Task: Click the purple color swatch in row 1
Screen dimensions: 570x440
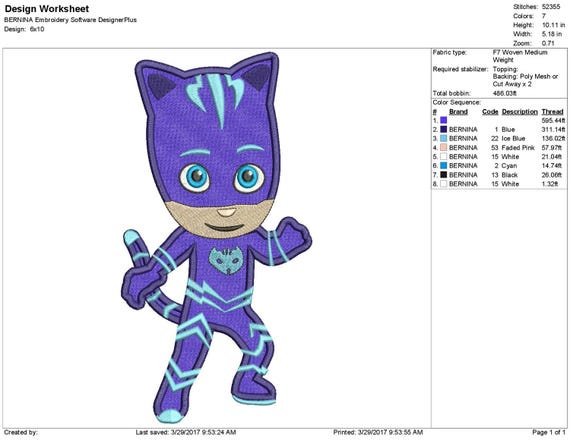Action: 443,120
